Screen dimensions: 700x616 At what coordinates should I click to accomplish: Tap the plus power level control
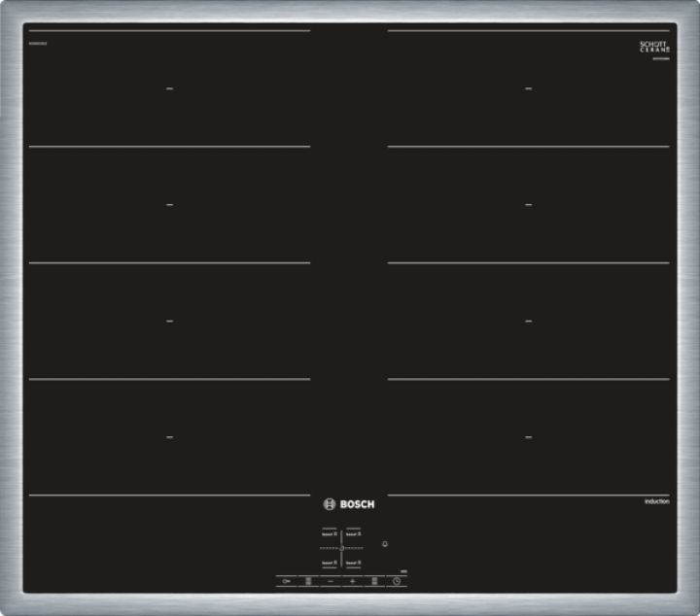pyautogui.click(x=352, y=581)
